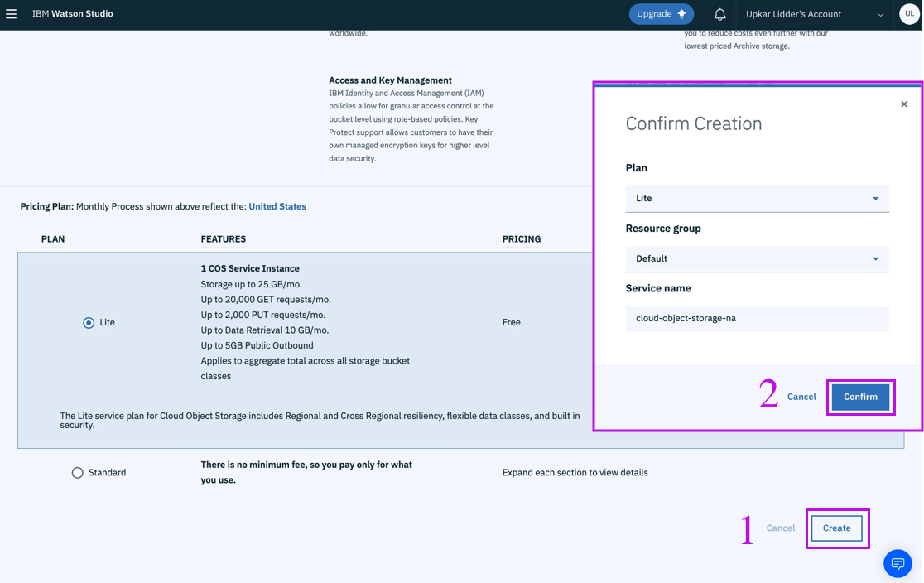
Task: Click the Access and Key Management heading
Action: click(x=390, y=80)
